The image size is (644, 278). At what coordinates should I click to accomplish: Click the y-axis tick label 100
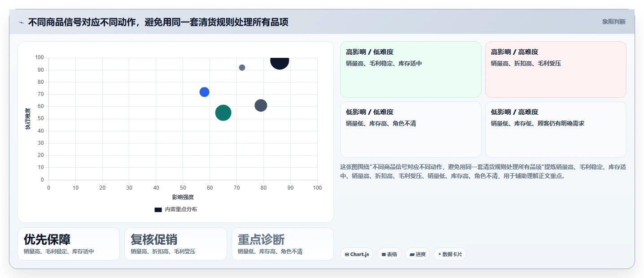39,57
